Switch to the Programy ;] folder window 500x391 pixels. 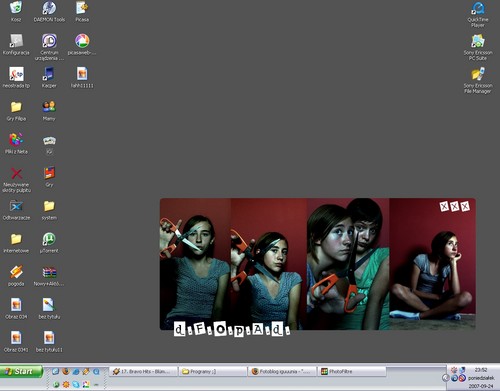pos(213,371)
